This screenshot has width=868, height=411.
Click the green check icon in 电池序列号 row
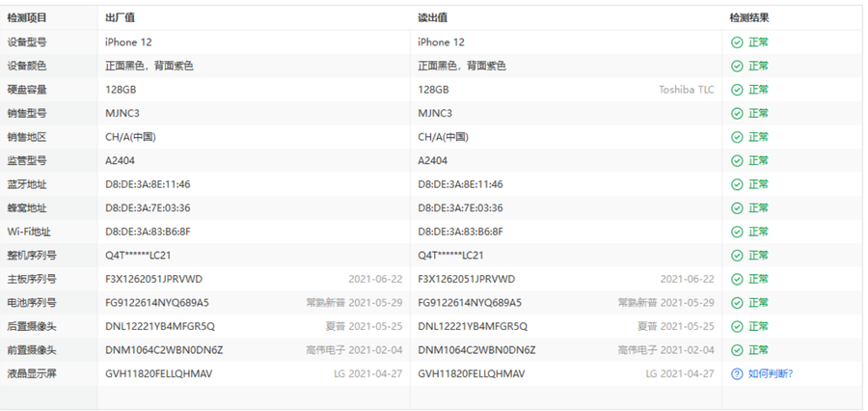(737, 303)
